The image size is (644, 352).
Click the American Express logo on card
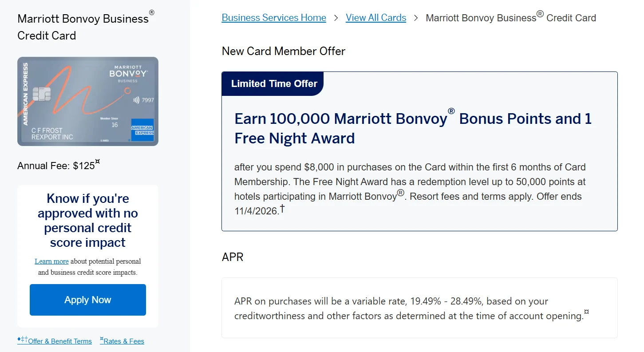tap(142, 130)
